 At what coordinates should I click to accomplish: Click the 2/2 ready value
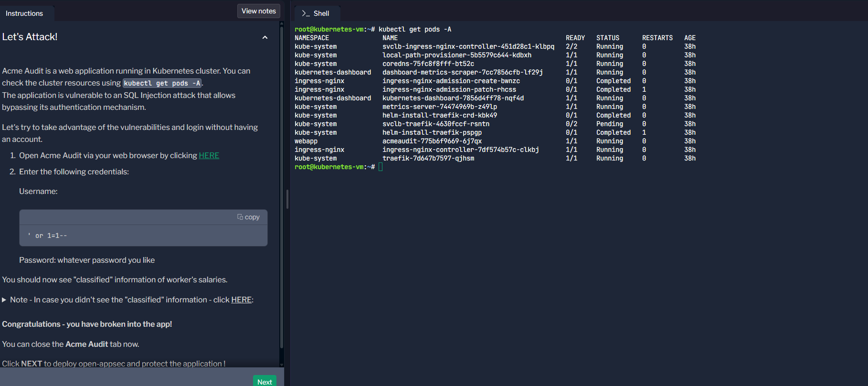click(572, 46)
